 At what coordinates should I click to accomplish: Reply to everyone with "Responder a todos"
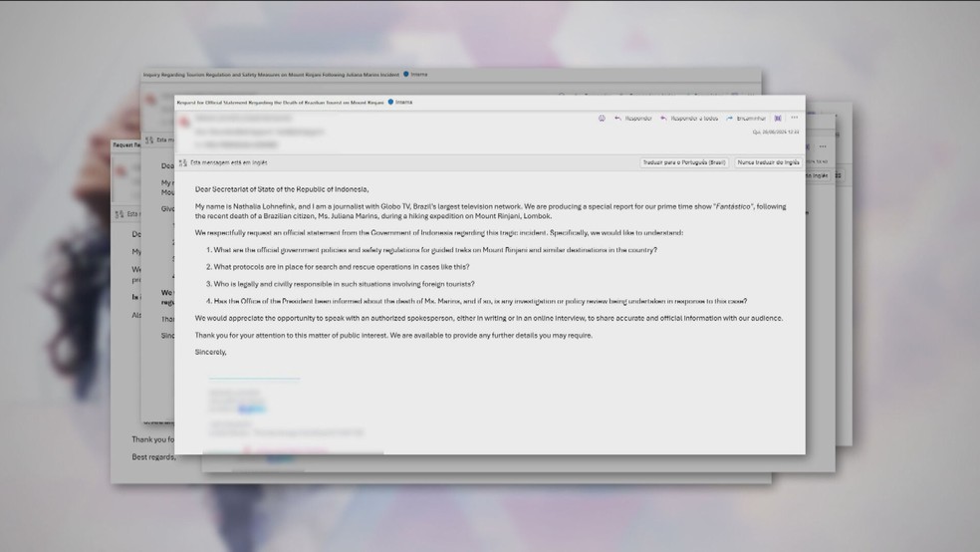[x=690, y=119]
